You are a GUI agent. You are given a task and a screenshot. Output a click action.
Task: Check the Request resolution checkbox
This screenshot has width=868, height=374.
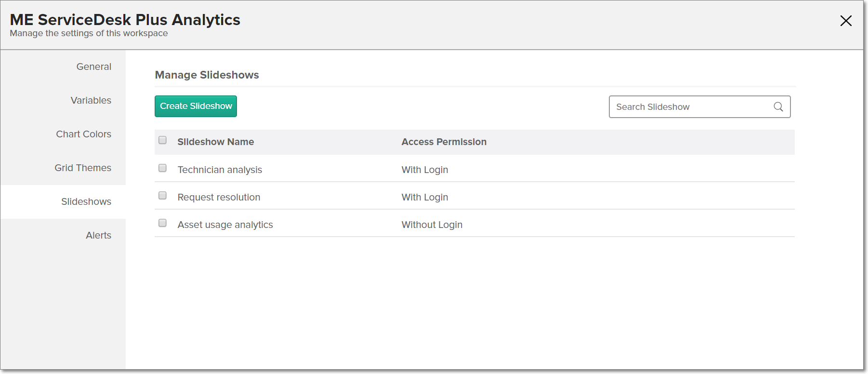click(x=163, y=196)
